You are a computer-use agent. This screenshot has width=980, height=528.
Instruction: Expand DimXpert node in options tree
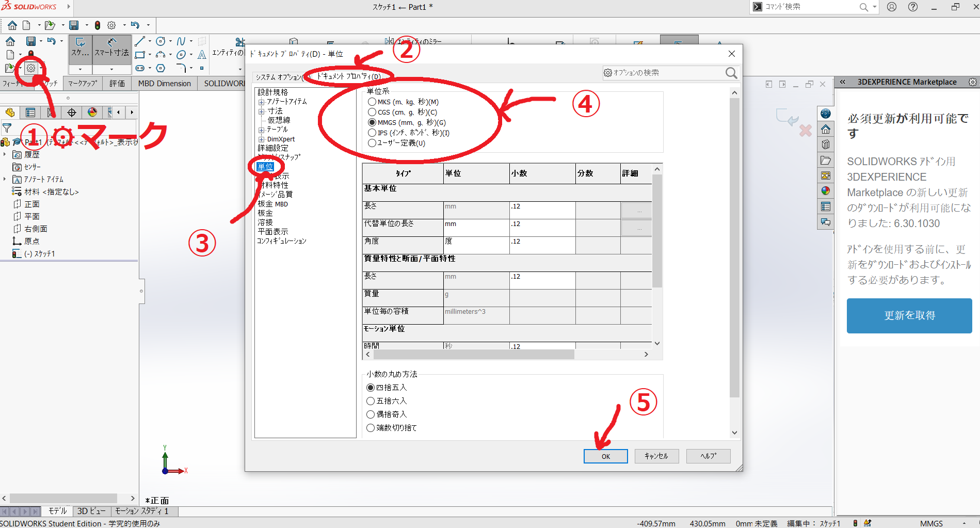pos(261,139)
